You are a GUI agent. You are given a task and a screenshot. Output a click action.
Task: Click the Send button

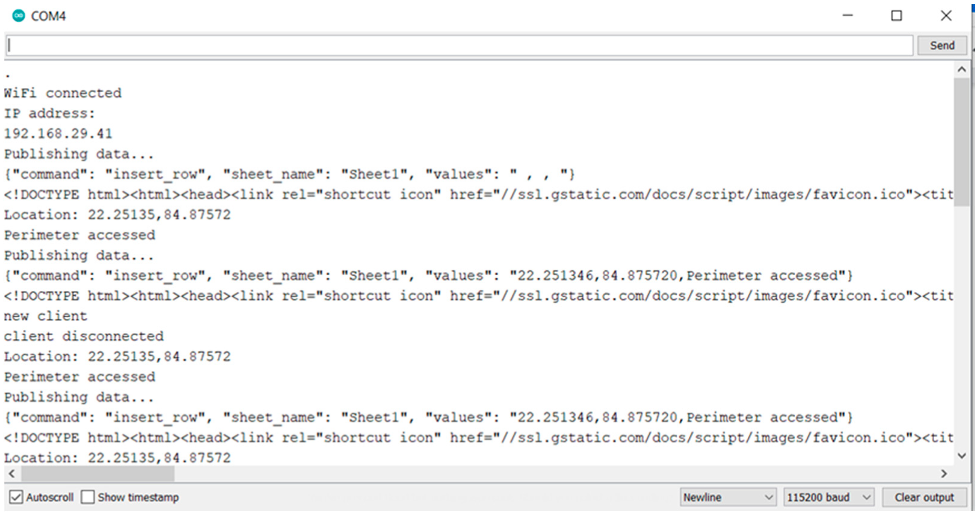click(941, 45)
